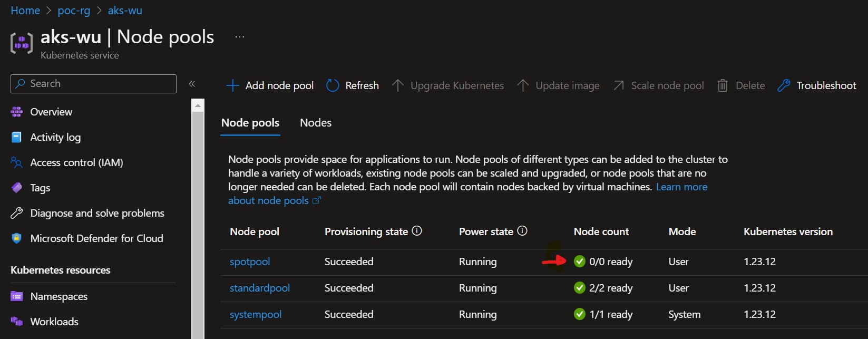Sort by Kubernetes version column header
This screenshot has height=339, width=868.
point(788,231)
